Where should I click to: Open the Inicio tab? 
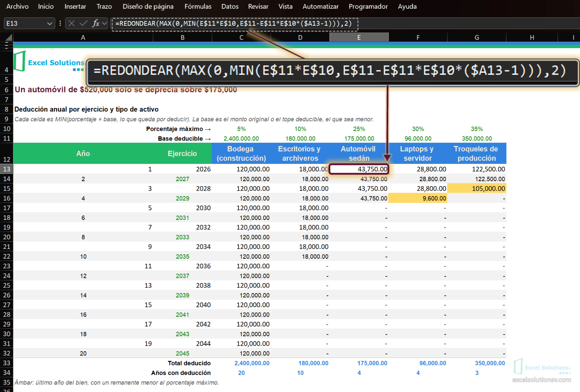tap(46, 7)
